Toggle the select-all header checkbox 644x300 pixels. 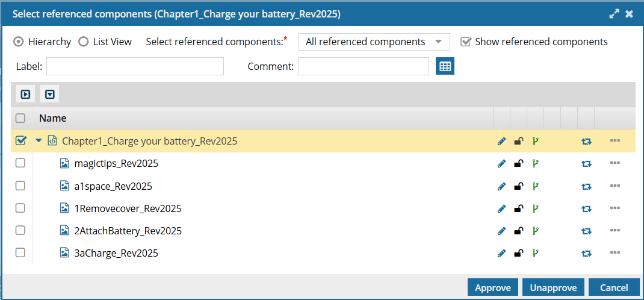point(20,118)
